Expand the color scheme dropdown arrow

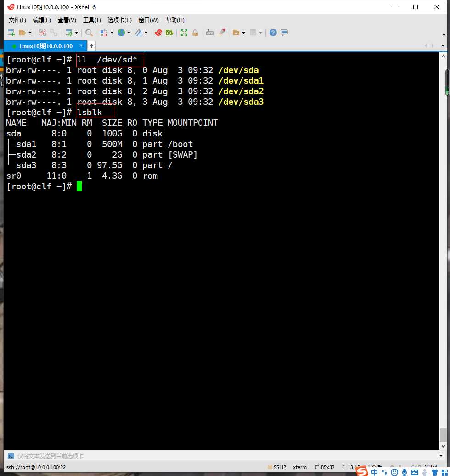(112, 33)
